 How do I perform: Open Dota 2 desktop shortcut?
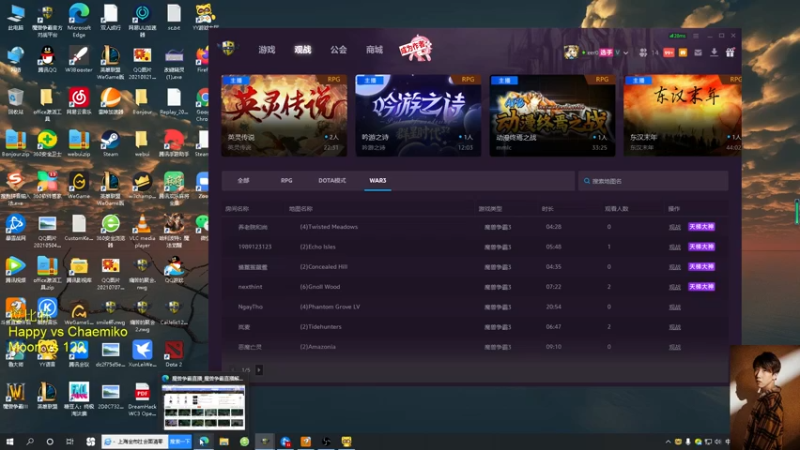173,354
